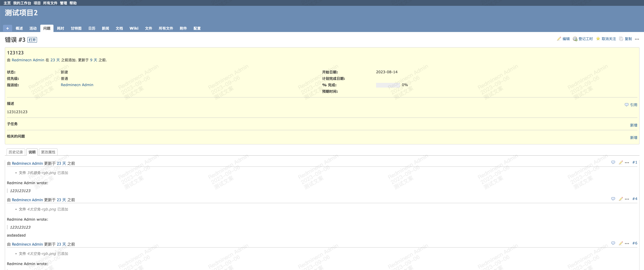Open author Redminecn Admin link in header
This screenshot has height=270, width=644.
tap(28, 60)
